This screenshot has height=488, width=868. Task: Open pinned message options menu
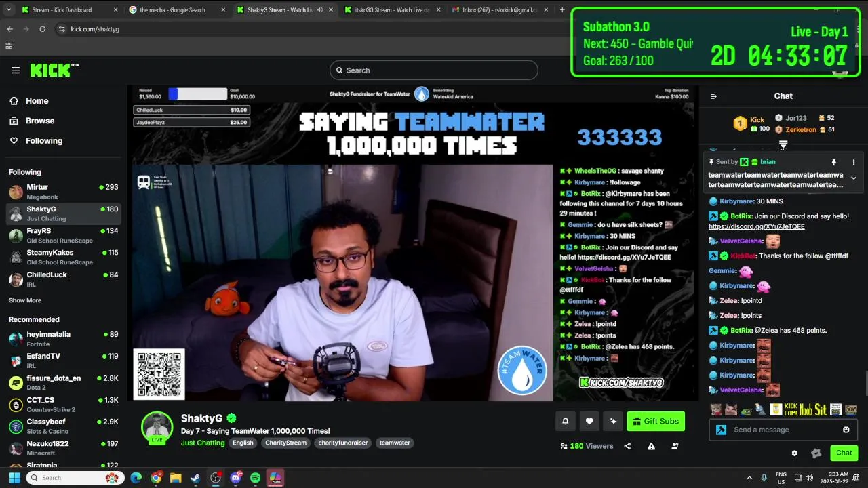[x=854, y=162]
